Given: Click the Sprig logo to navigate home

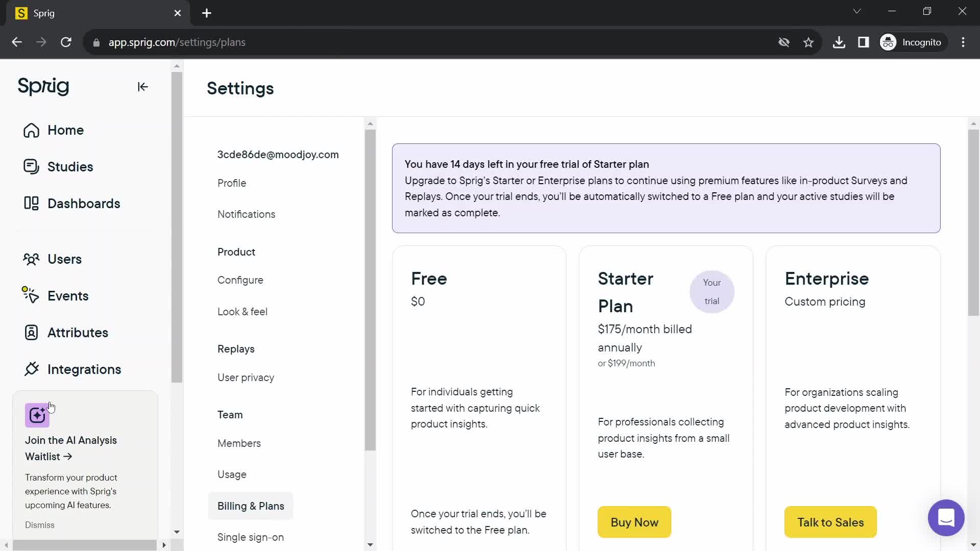Looking at the screenshot, I should 44,85.
